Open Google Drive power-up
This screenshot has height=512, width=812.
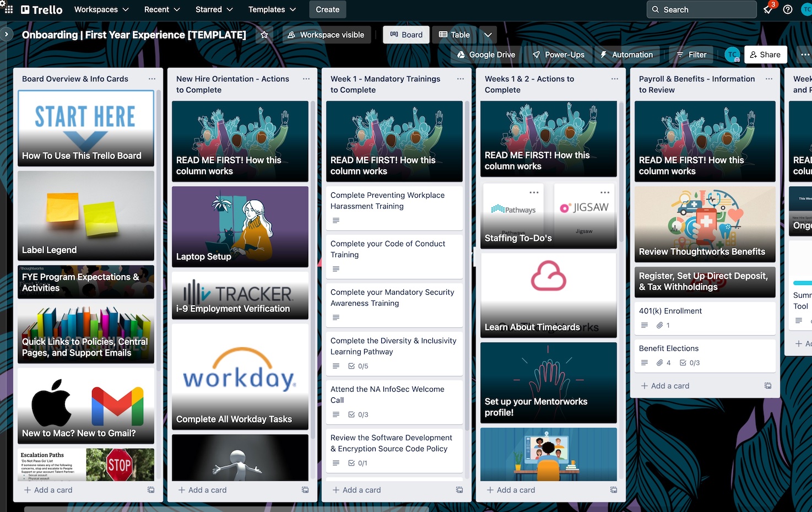click(486, 55)
